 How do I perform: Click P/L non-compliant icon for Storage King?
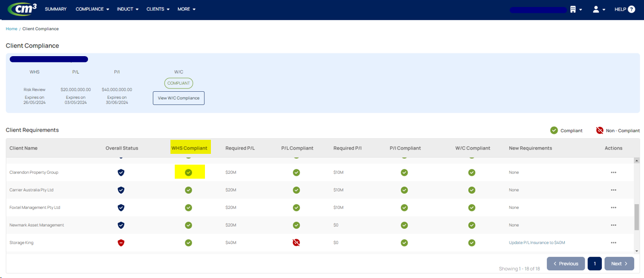pos(297,243)
